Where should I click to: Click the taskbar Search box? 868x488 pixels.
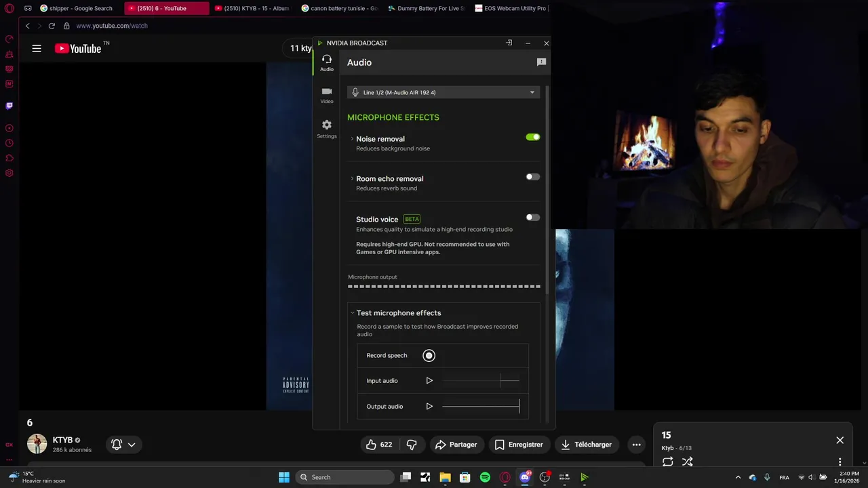(345, 477)
